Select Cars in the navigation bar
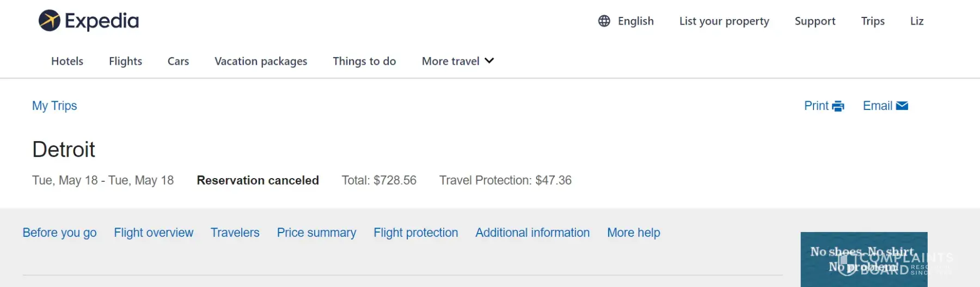 pos(178,61)
